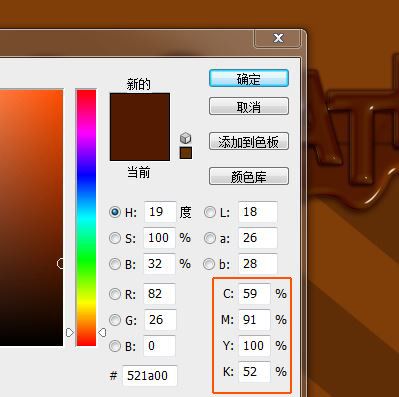The height and width of the screenshot is (397, 399).
Task: Click the Lab b field showing 28
Action: point(258,264)
